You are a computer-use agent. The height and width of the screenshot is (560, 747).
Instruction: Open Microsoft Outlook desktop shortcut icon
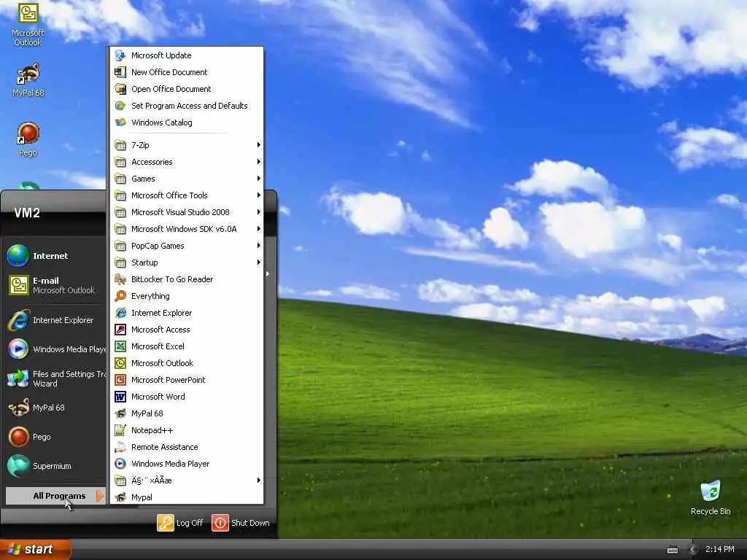pyautogui.click(x=28, y=23)
